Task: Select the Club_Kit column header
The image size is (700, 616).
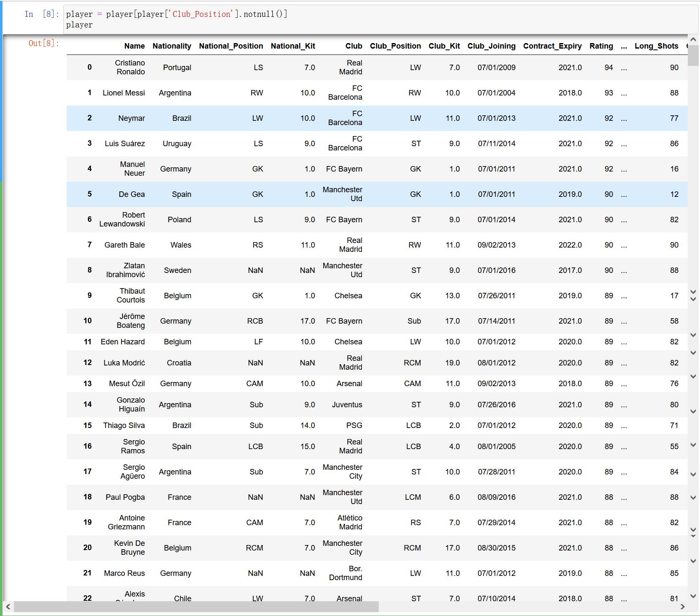Action: click(x=444, y=46)
